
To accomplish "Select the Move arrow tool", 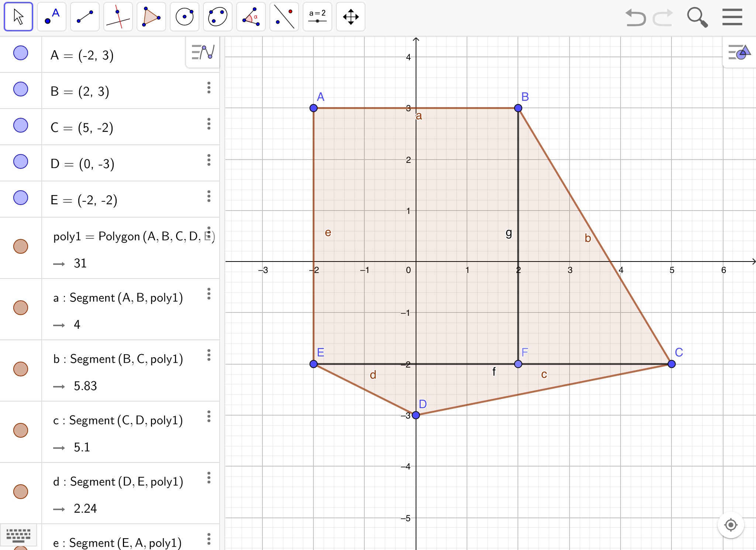I will click(18, 17).
